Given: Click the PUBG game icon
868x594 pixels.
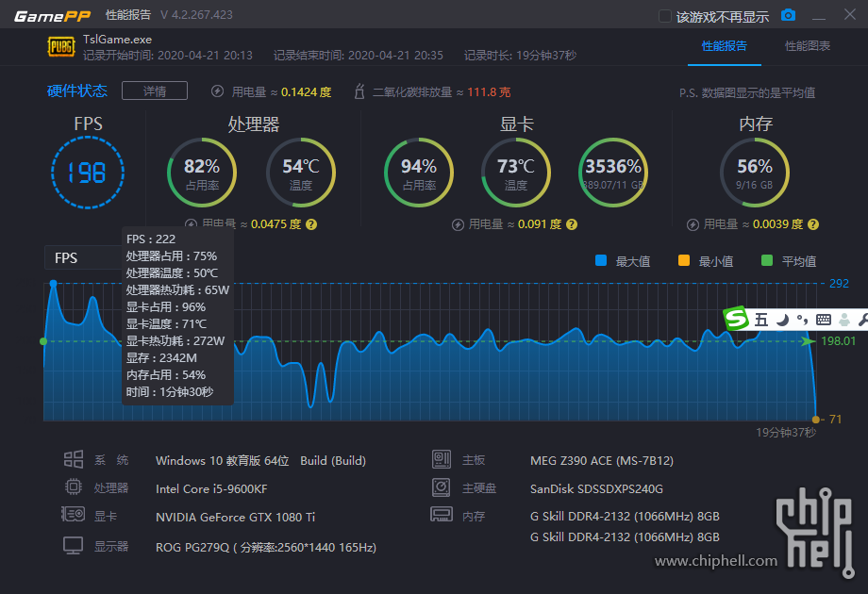Looking at the screenshot, I should [61, 47].
